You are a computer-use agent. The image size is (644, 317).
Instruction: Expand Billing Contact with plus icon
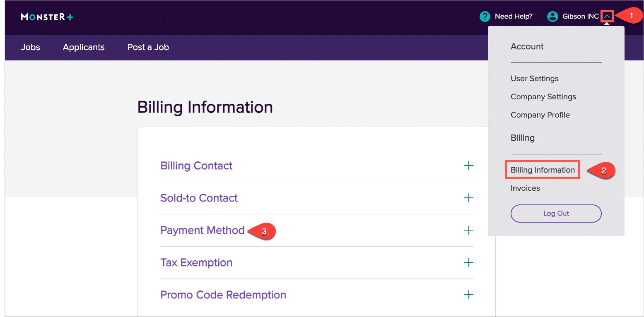click(x=468, y=166)
